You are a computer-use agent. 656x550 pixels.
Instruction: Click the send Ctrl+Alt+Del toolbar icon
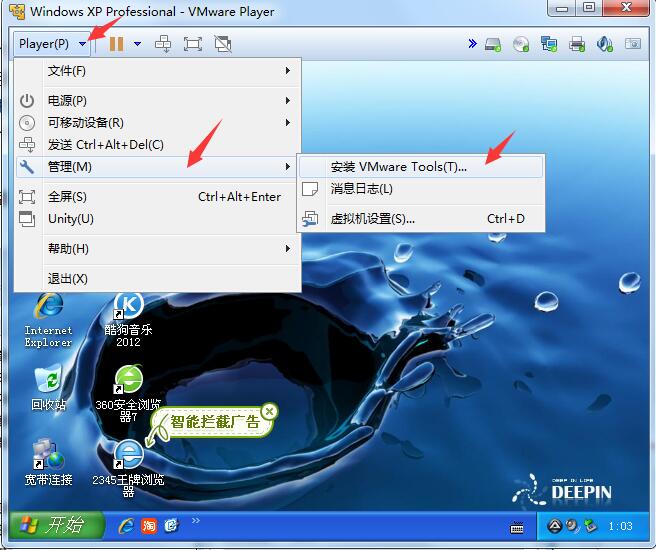coord(163,43)
